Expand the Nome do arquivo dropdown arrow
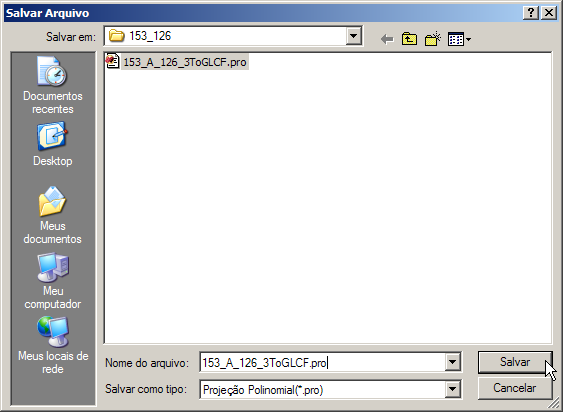Image resolution: width=563 pixels, height=412 pixels. point(452,362)
